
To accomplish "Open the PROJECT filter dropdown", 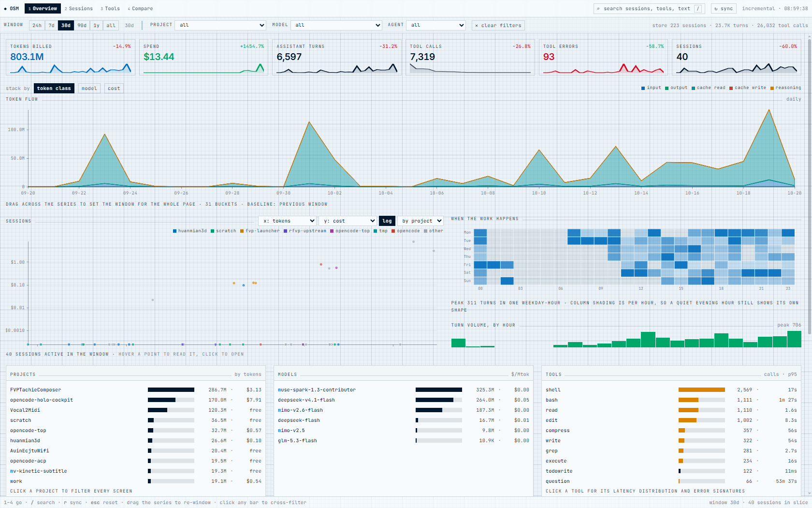I will click(x=220, y=25).
